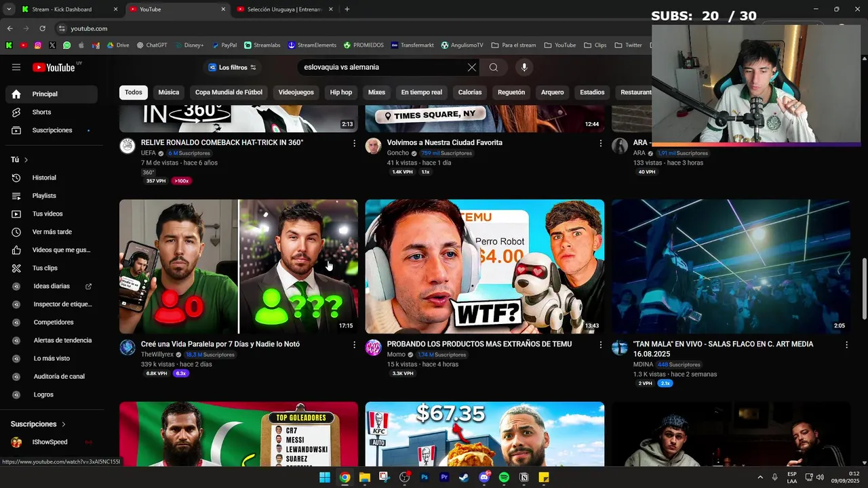868x488 pixels.
Task: Click the page vertical scrollbar thumb
Action: click(x=864, y=288)
